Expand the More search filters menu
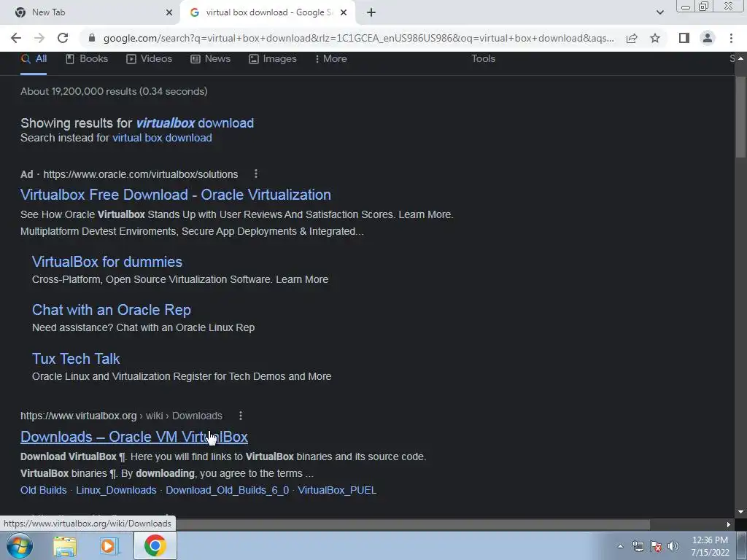The width and height of the screenshot is (747, 560). (x=330, y=58)
